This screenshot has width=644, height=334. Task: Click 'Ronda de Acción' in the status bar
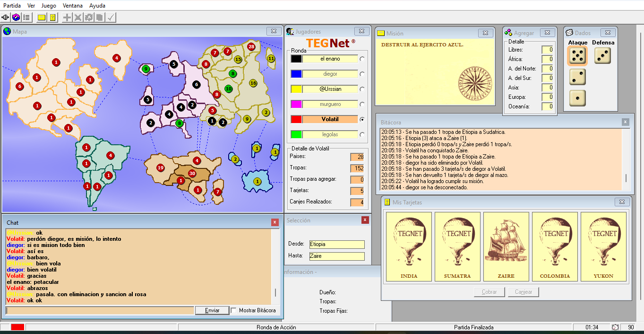click(276, 327)
